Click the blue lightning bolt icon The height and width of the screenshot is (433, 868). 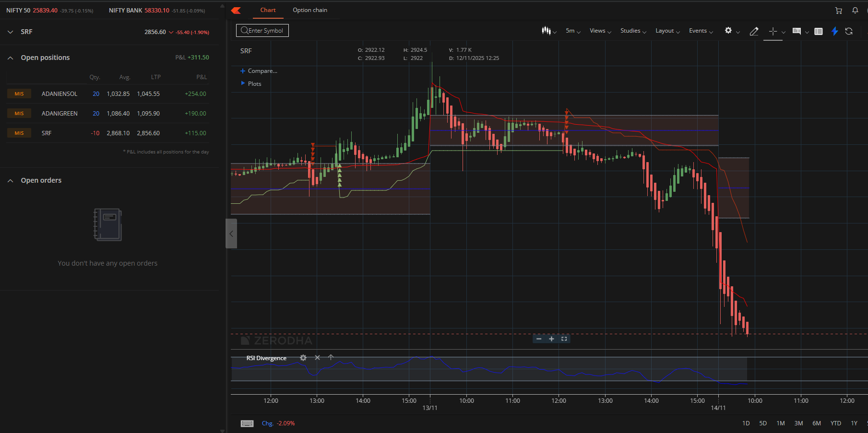834,31
